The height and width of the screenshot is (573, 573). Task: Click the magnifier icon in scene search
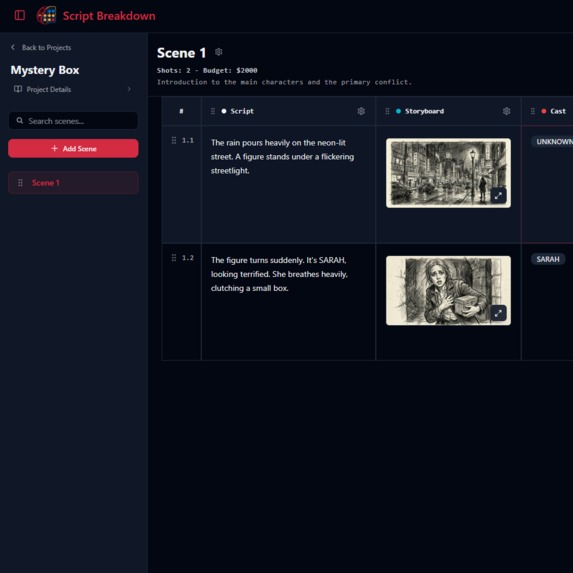(20, 121)
